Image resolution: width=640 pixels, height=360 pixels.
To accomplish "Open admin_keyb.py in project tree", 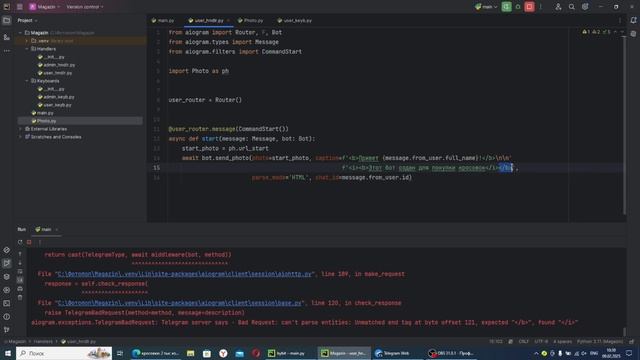I will [56, 97].
